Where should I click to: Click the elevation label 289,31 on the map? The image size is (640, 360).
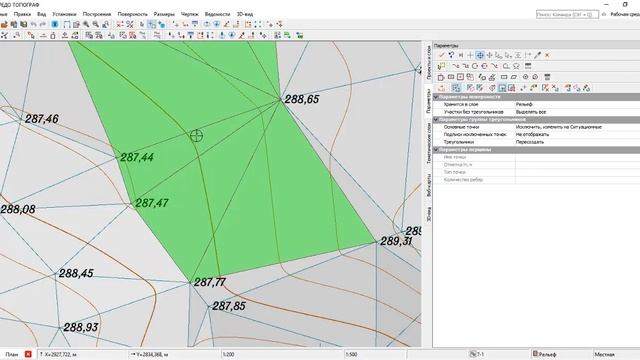pos(396,241)
